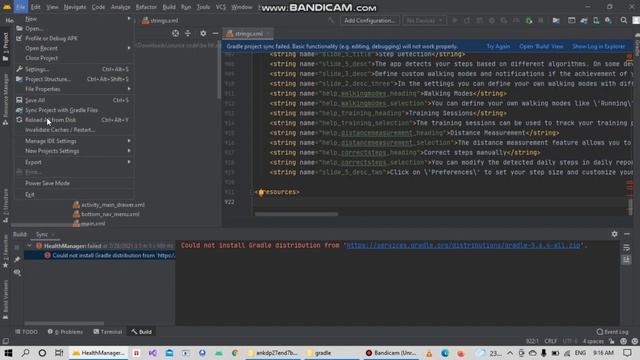Click the pin tab icon in Build panel

point(17,260)
